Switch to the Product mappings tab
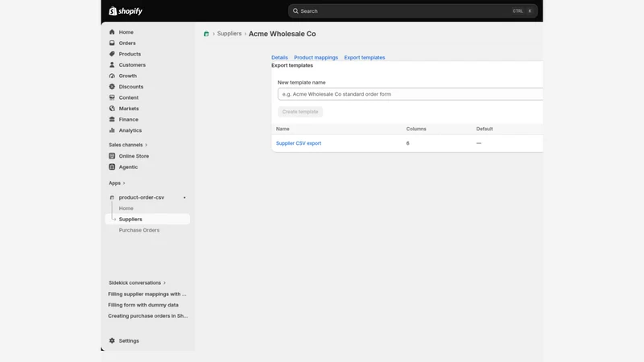Viewport: 644px width, 362px height. [316, 57]
